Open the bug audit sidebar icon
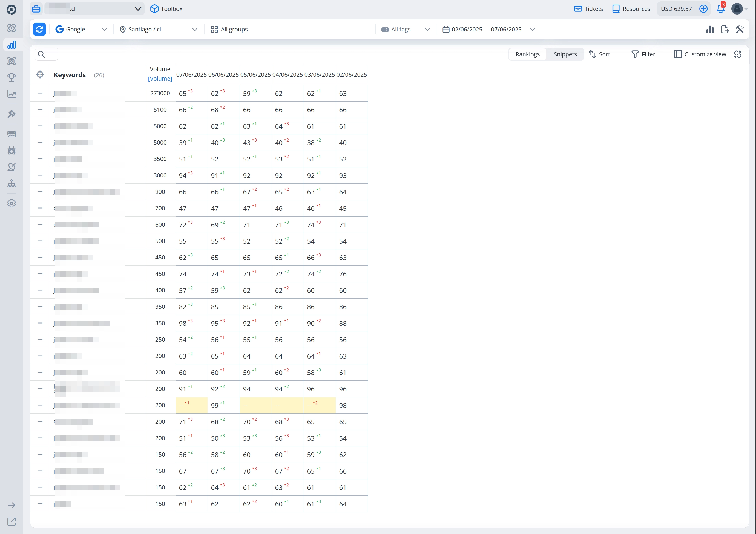This screenshot has height=534, width=756. 12,151
